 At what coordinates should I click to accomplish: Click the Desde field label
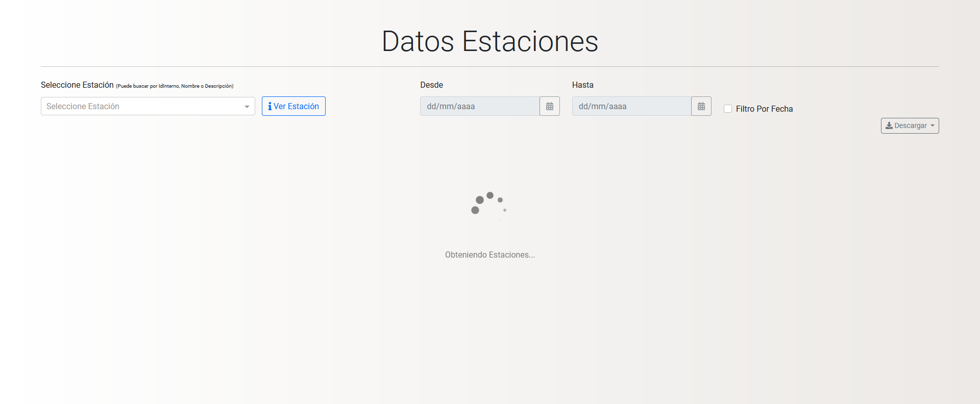click(431, 85)
